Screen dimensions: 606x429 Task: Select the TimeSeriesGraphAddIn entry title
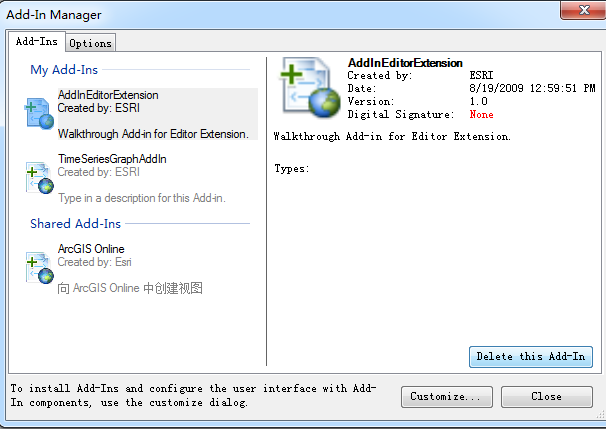point(112,159)
